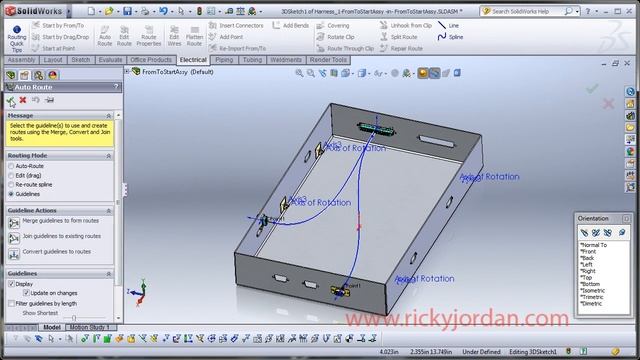Collapse the Routing Mode section
640x360 pixels.
pos(109,156)
